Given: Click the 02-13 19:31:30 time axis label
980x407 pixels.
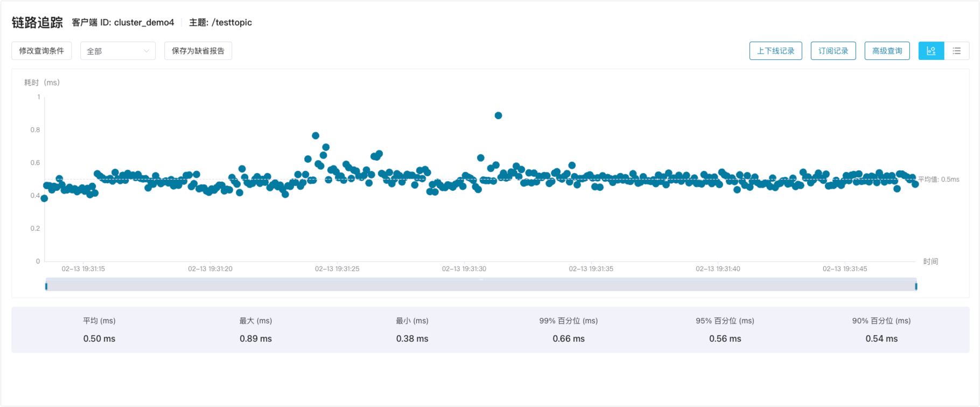Looking at the screenshot, I should coord(464,268).
